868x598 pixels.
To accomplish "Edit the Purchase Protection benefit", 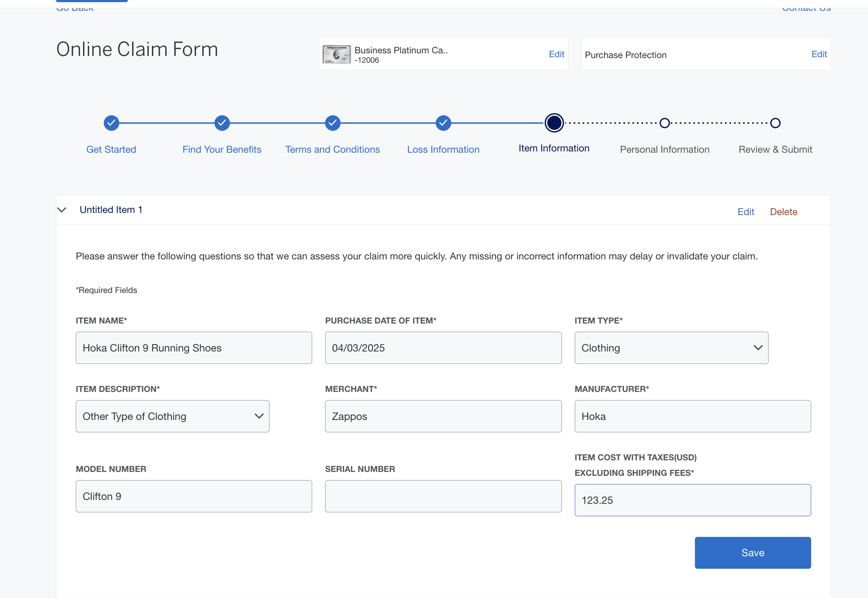I will pos(819,54).
